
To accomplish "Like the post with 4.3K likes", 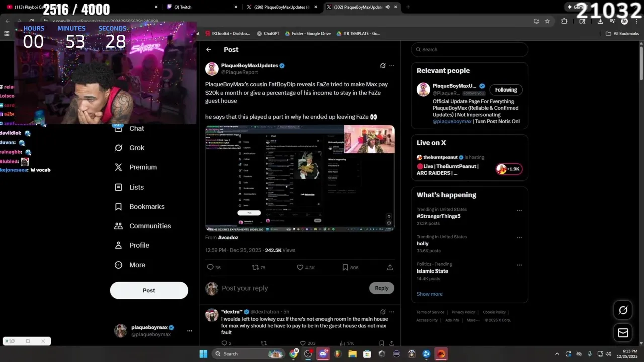I will (305, 267).
